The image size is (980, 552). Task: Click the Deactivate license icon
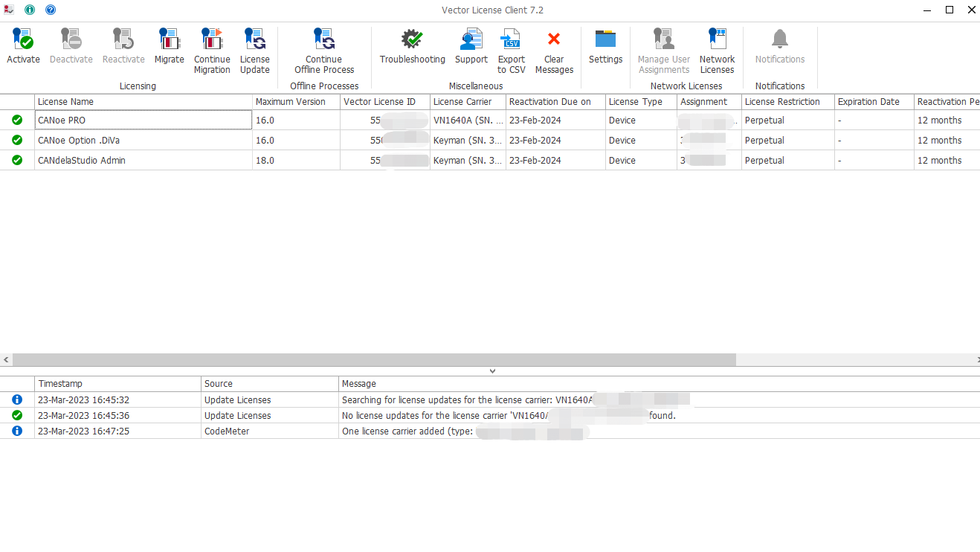71,39
